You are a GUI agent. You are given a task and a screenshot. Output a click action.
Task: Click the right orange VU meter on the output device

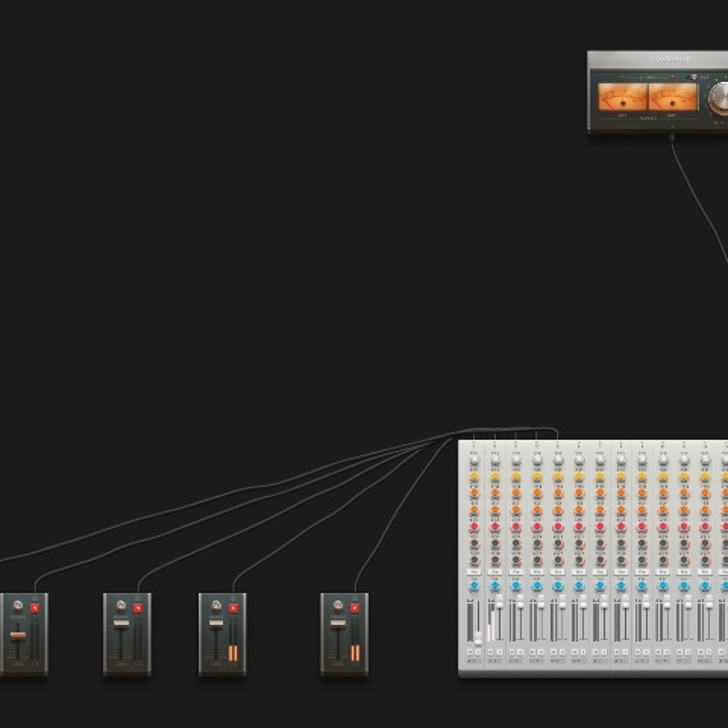coord(673,97)
